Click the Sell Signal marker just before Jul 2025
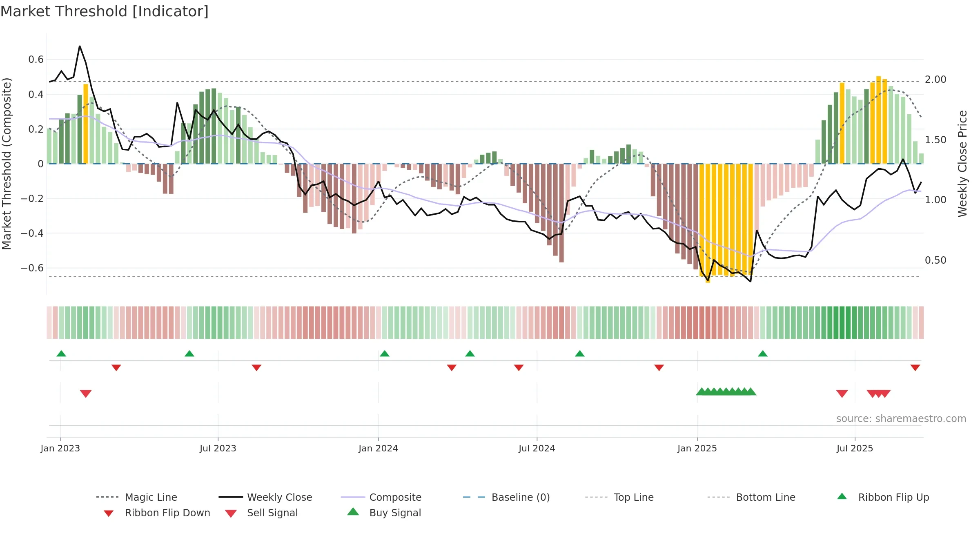This screenshot has width=980, height=551. pyautogui.click(x=842, y=393)
